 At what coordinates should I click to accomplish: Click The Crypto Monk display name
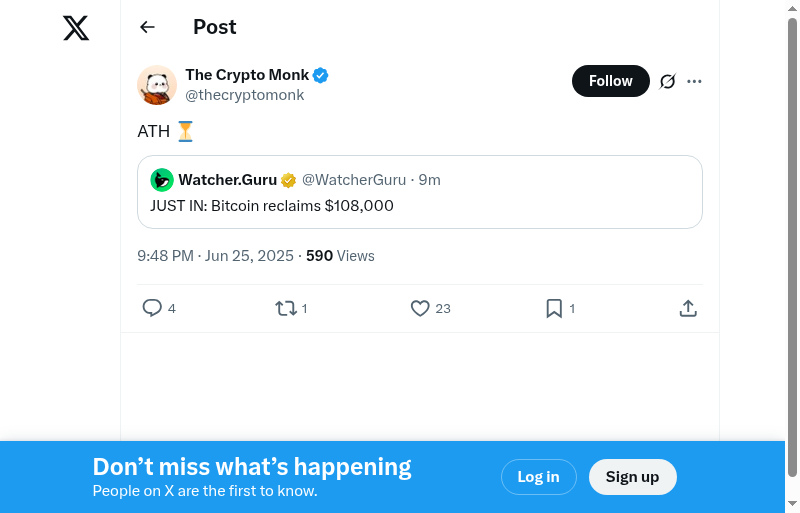[247, 75]
